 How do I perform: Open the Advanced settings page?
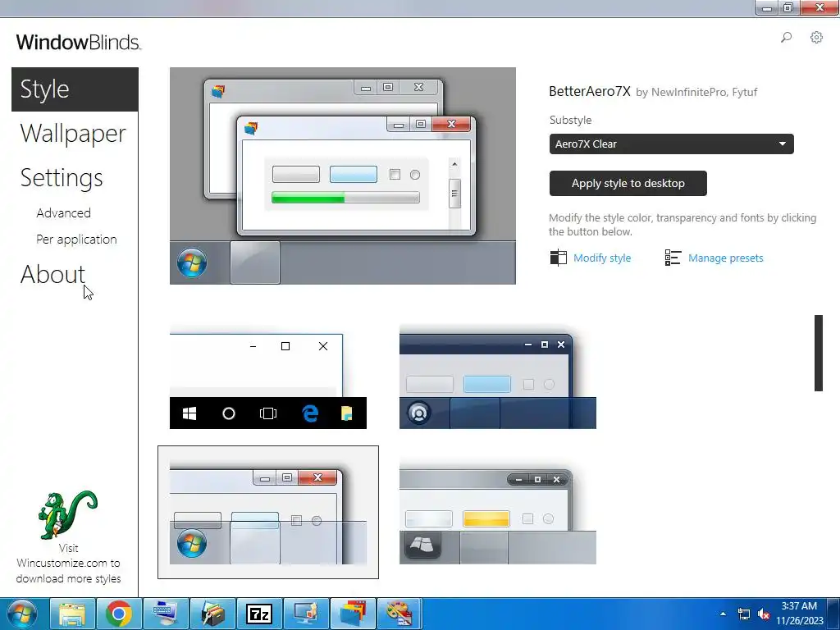pyautogui.click(x=63, y=212)
